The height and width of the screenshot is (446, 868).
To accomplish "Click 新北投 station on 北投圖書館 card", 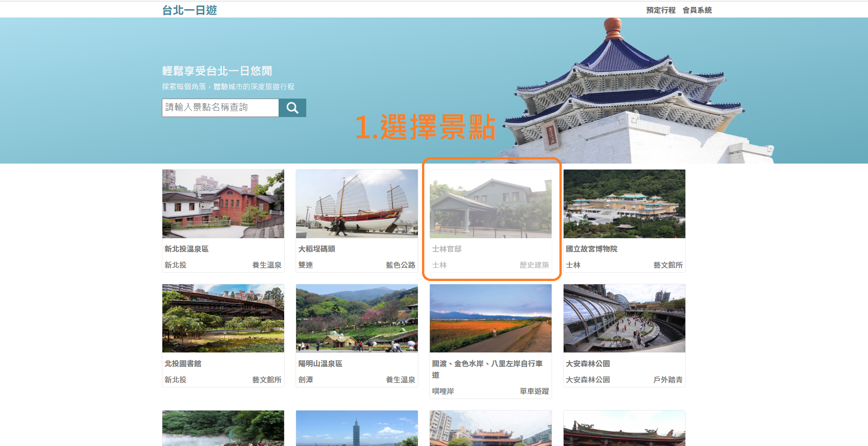I will (175, 380).
